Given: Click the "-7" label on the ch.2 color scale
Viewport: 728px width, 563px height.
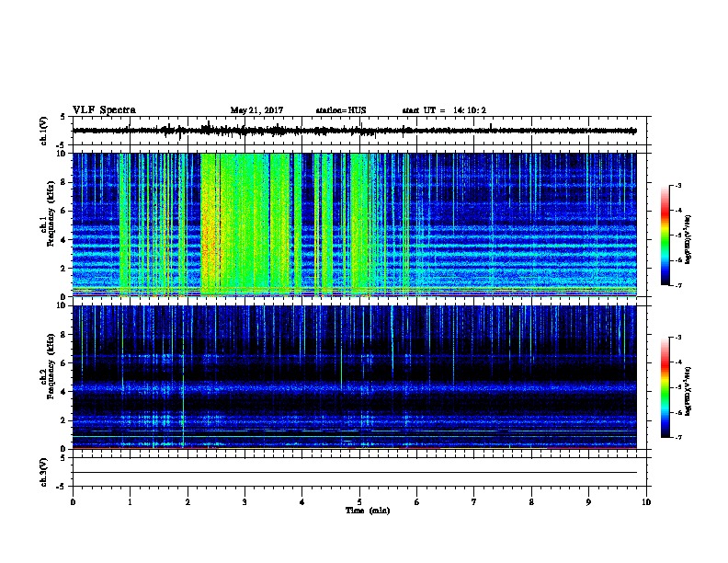Looking at the screenshot, I should coord(677,438).
